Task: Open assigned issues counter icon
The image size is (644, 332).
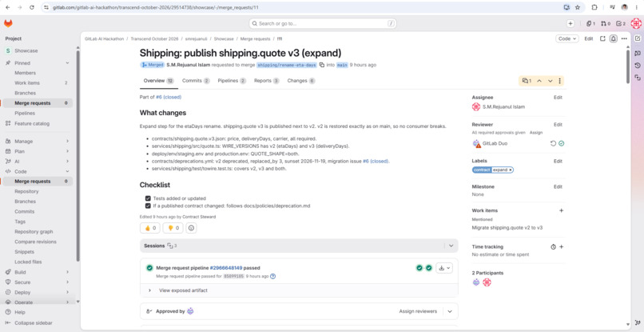Action: [590, 23]
